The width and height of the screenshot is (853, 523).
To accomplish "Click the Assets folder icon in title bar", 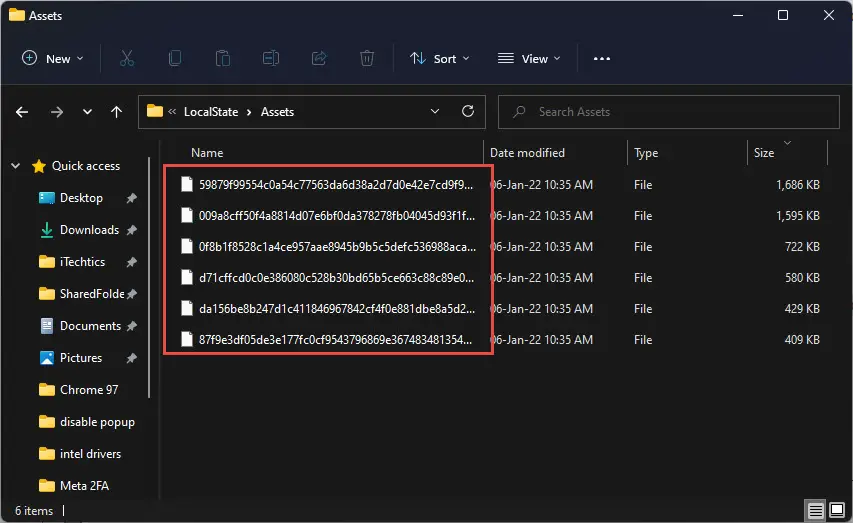I will point(17,15).
